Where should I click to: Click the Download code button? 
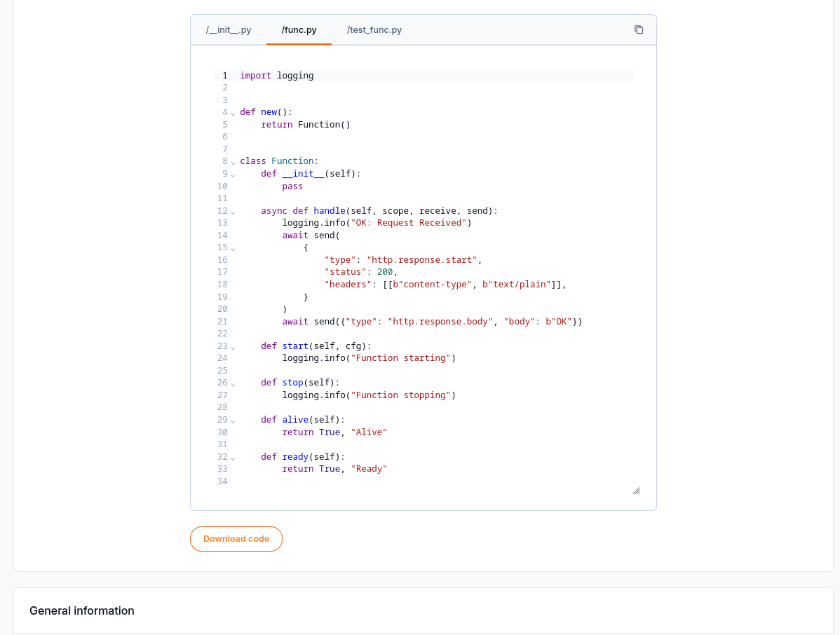[x=236, y=538]
